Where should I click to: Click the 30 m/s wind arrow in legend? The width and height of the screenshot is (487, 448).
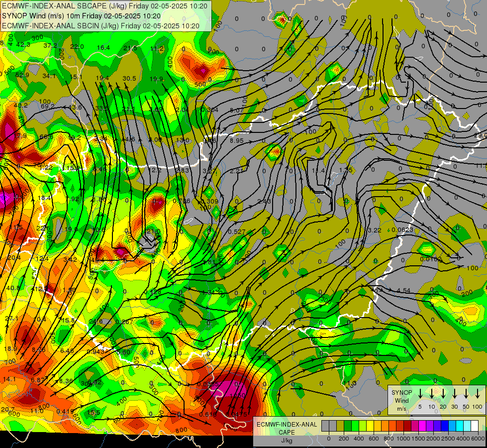point(454,394)
